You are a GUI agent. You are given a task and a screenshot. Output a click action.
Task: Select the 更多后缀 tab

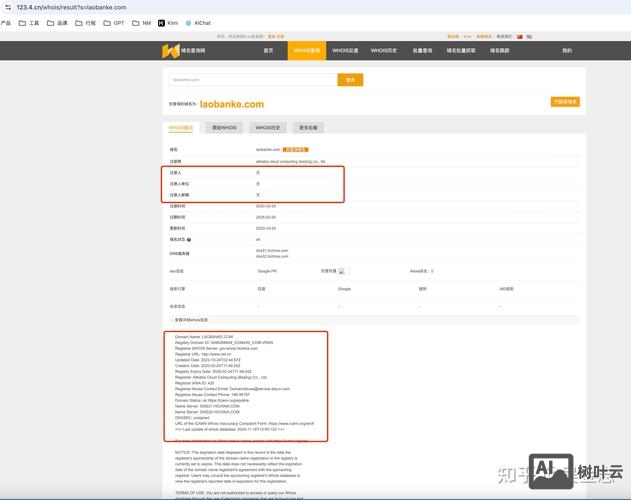[x=309, y=128]
